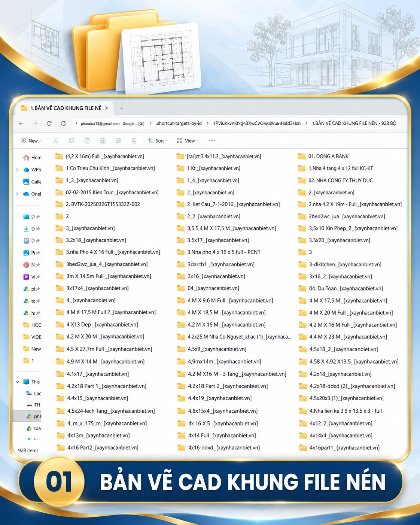420x525 pixels.
Task: Select folder (4,2 X 16m) Full _[xaynhacanbiet.vn]
Action: click(x=100, y=157)
